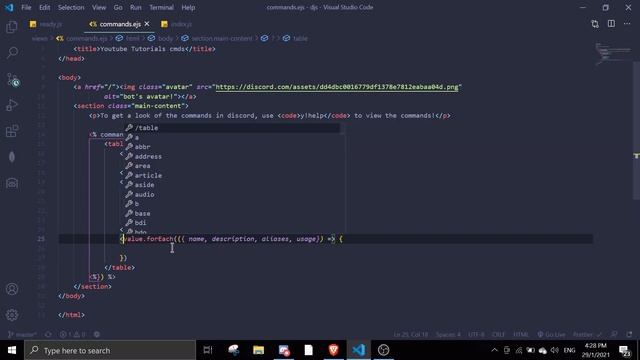Open the volume control in system tray
The image size is (640, 360).
[x=554, y=350]
